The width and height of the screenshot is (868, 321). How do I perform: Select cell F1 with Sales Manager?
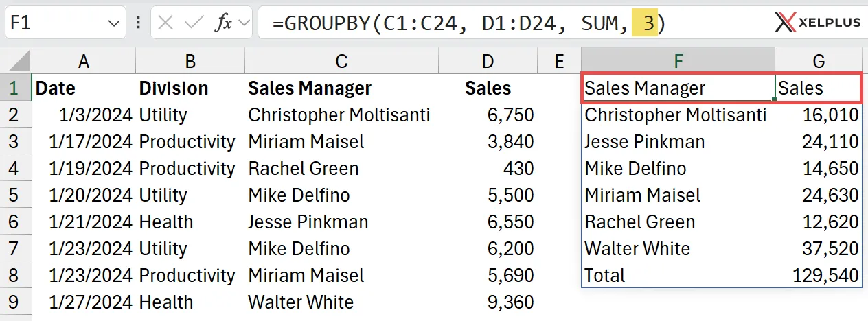coord(678,88)
